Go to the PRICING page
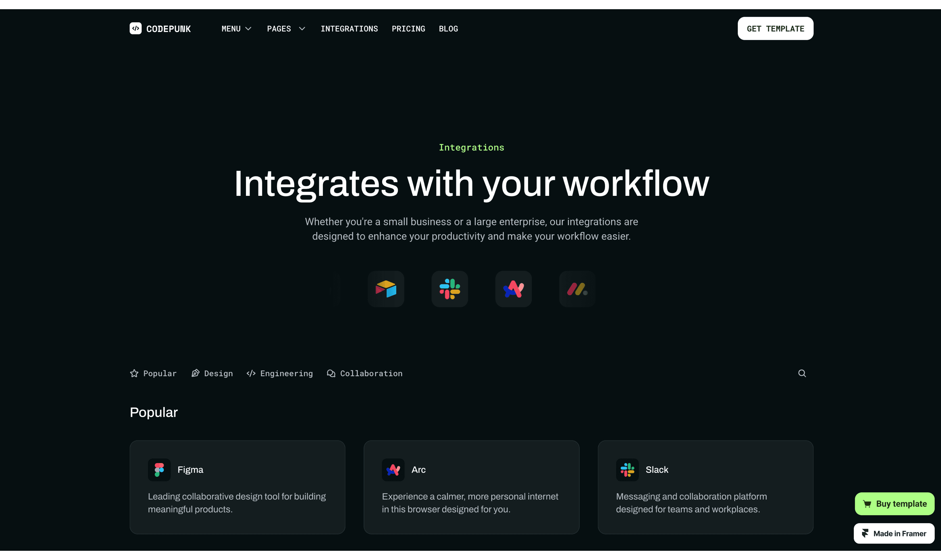The image size is (941, 560). (408, 29)
